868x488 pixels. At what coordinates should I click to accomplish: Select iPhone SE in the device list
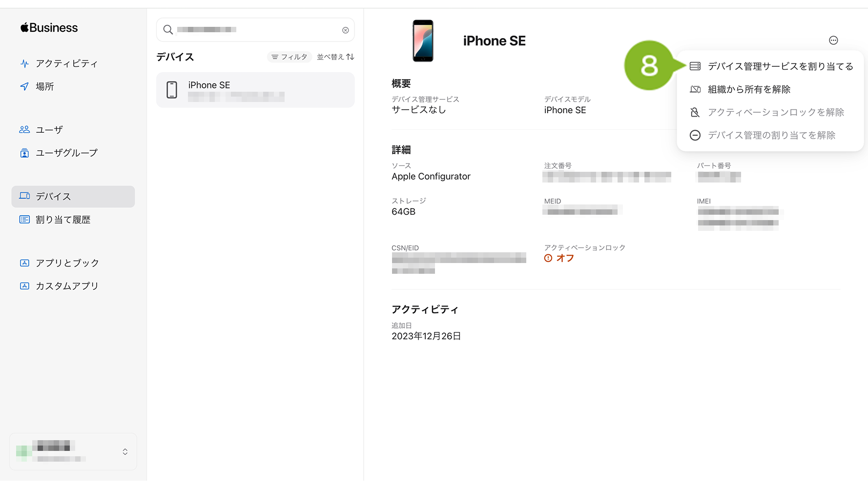(x=255, y=90)
